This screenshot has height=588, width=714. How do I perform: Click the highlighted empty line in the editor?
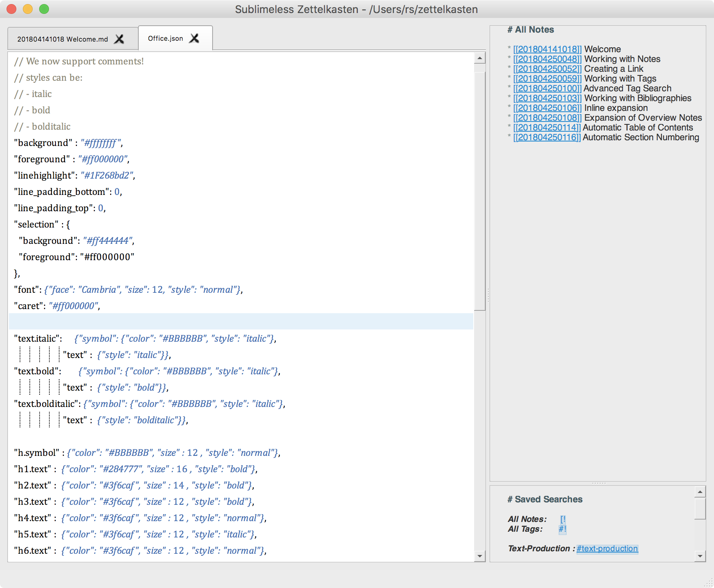pyautogui.click(x=241, y=321)
